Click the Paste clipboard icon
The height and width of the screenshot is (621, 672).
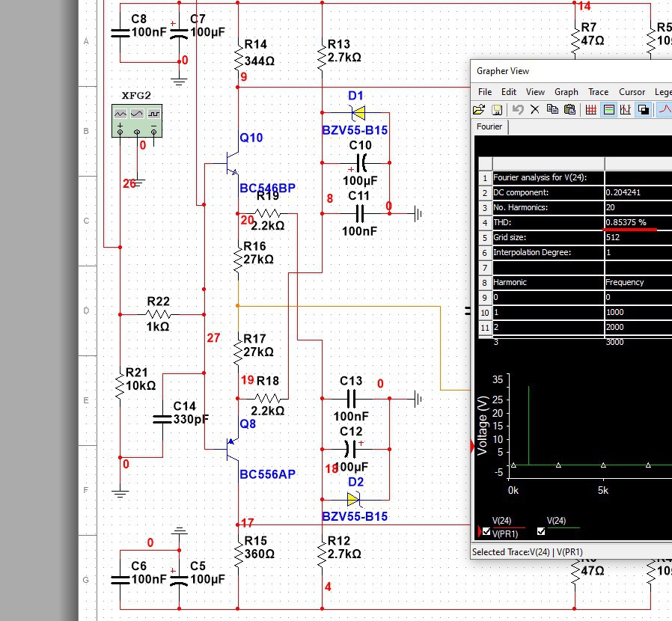pos(569,109)
